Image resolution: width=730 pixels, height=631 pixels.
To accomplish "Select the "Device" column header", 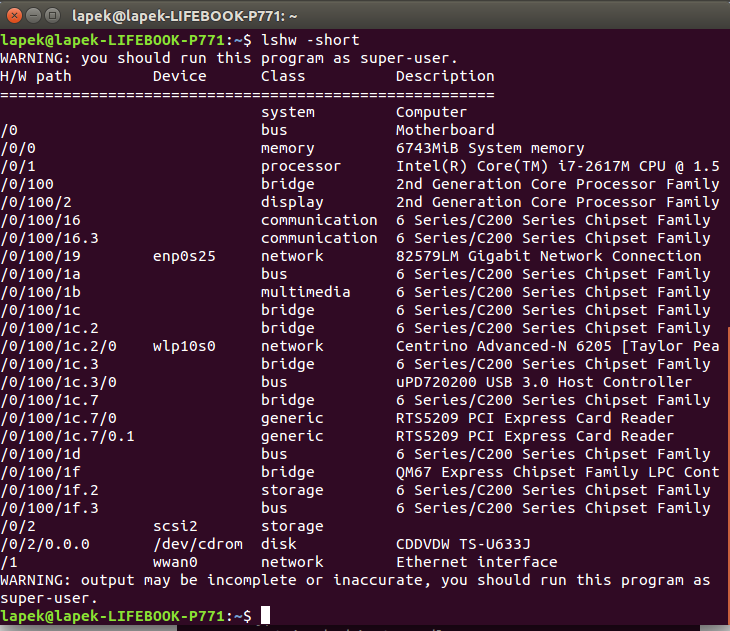I will click(180, 76).
